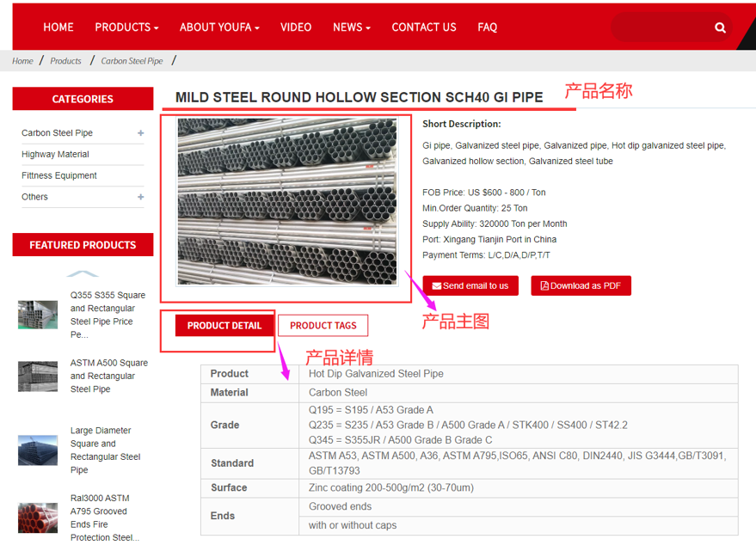Open ASTM A500 Square and Rectangular link
Screen dimensions: 756x545
click(108, 376)
